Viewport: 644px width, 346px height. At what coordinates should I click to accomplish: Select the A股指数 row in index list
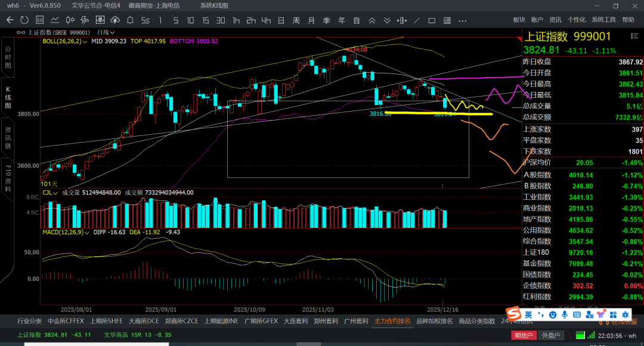(583, 175)
